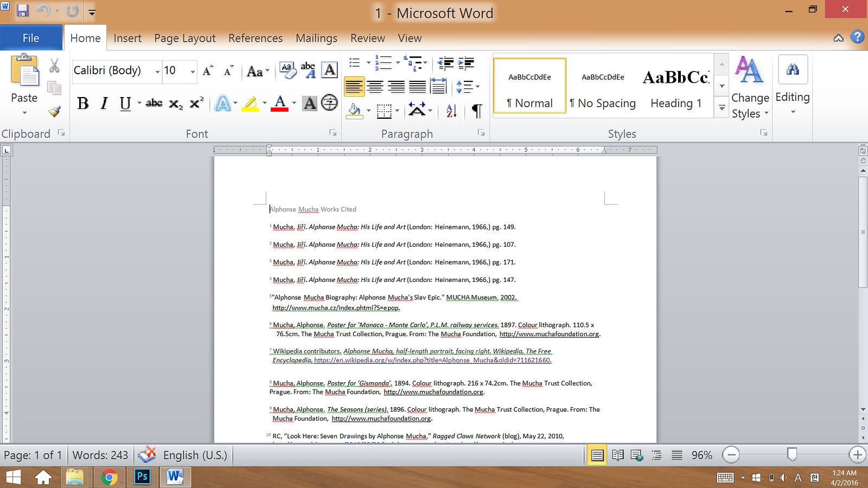868x488 pixels.
Task: Open Paste options dropdown arrow
Action: point(24,113)
